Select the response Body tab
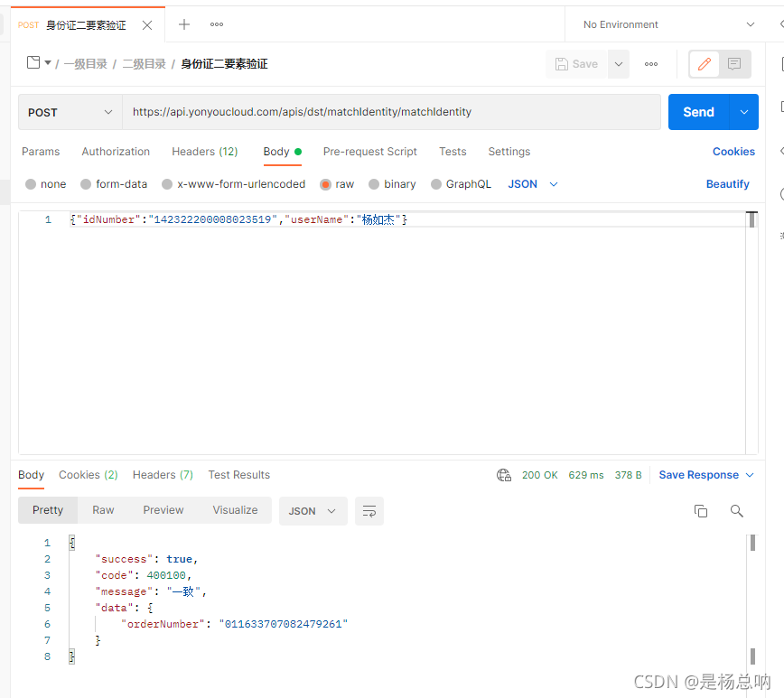The image size is (784, 698). 31,475
